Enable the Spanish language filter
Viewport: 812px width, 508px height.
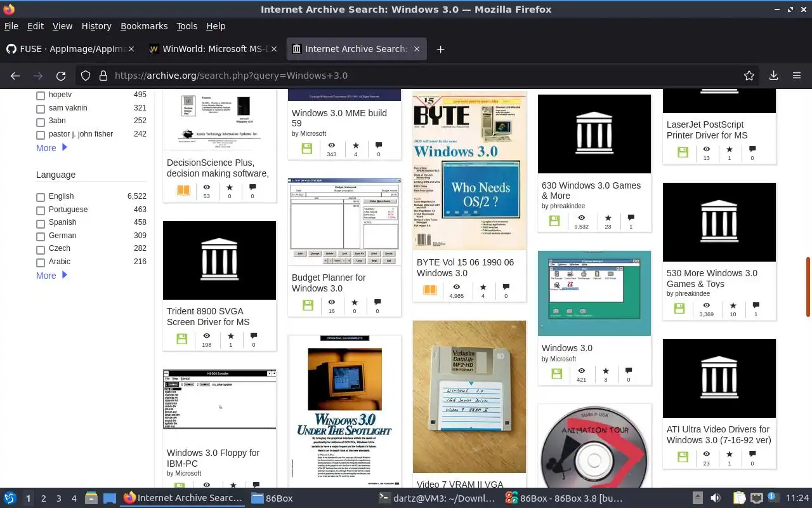41,223
